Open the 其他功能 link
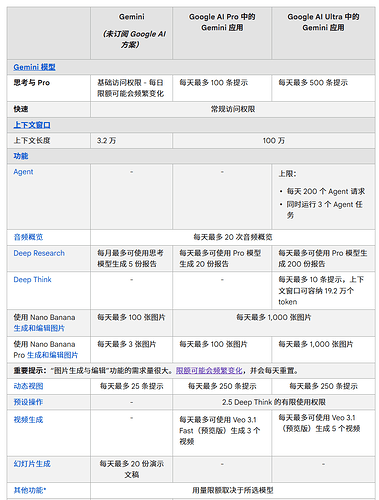 point(30,490)
